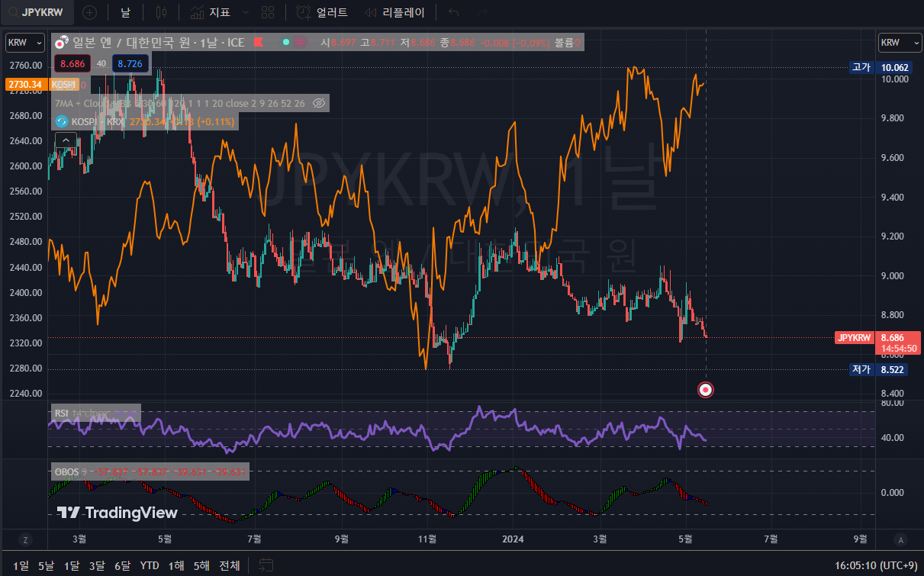Open the left-side KRW currency dropdown
This screenshot has height=576, width=924.
tap(26, 43)
